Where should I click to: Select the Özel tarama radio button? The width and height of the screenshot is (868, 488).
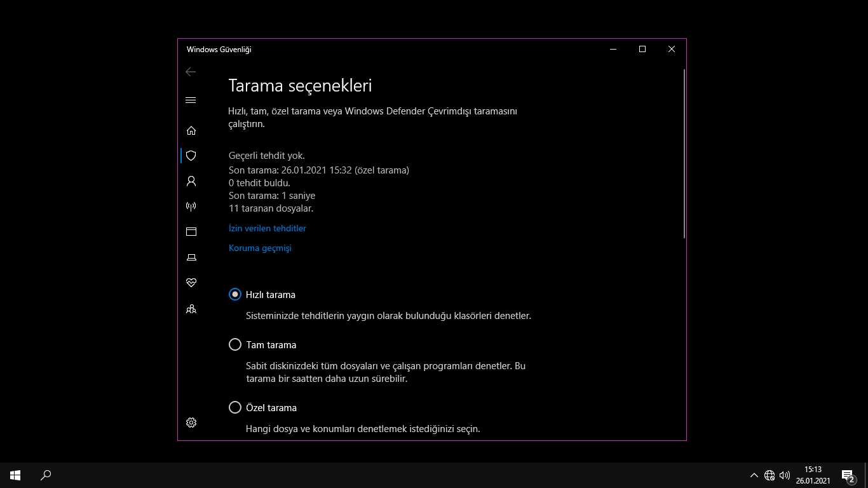click(x=235, y=408)
